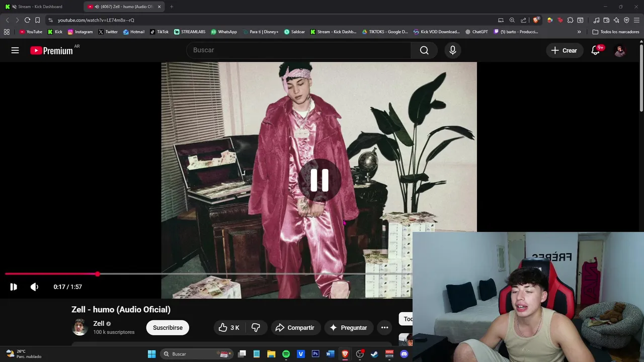
Task: Open the Kick bookmark
Action: 55,32
